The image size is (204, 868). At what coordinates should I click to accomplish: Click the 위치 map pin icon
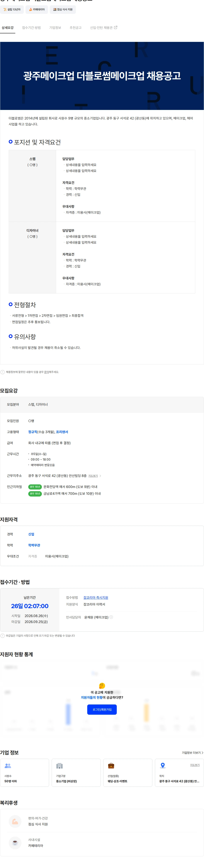tap(163, 766)
